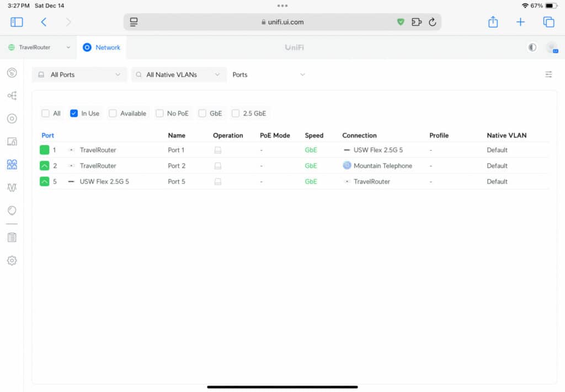Check the All filter checkbox
565x392 pixels.
[x=45, y=114]
